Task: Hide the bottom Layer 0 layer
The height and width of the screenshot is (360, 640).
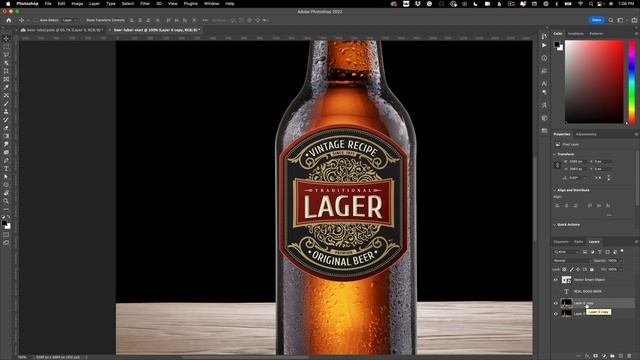Action: point(556,314)
